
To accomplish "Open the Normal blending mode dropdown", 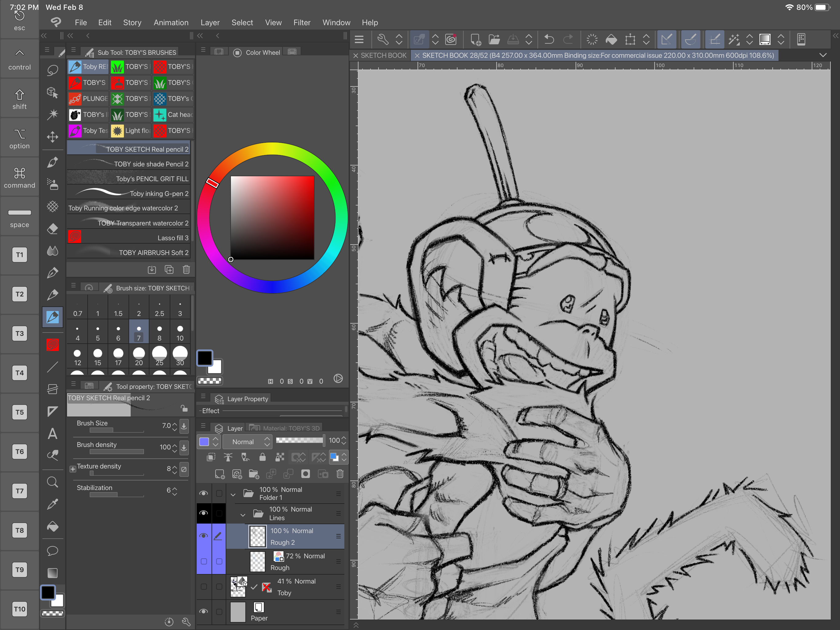I will pos(247,441).
